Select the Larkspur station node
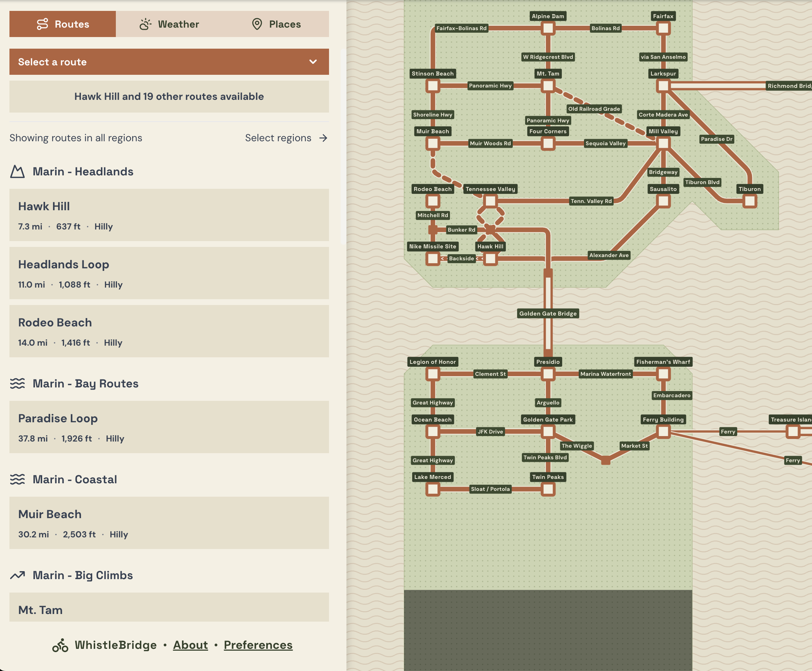 click(663, 86)
